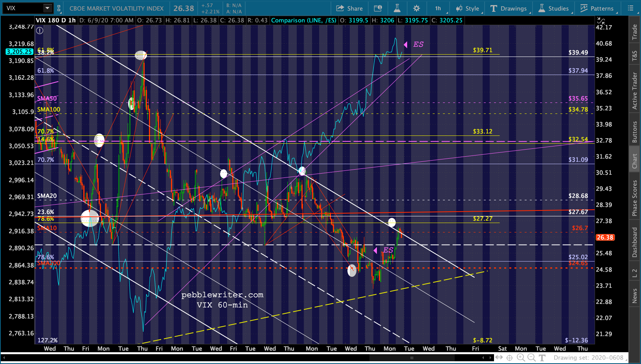The width and height of the screenshot is (641, 364).
Task: Open the News sidebar tab
Action: (635, 296)
